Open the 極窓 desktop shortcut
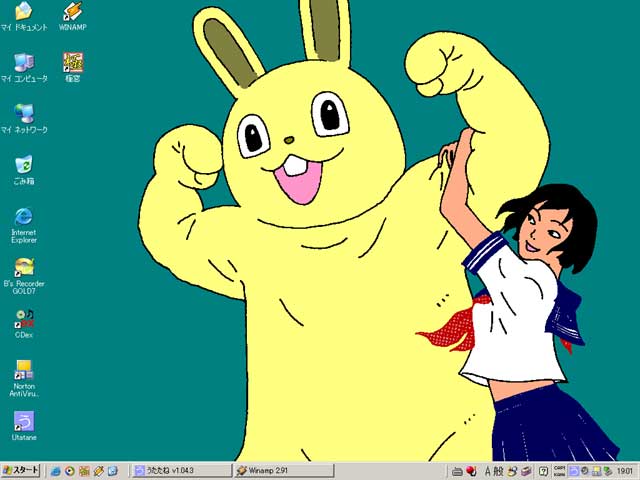Screen dimensions: 640x480 72,63
